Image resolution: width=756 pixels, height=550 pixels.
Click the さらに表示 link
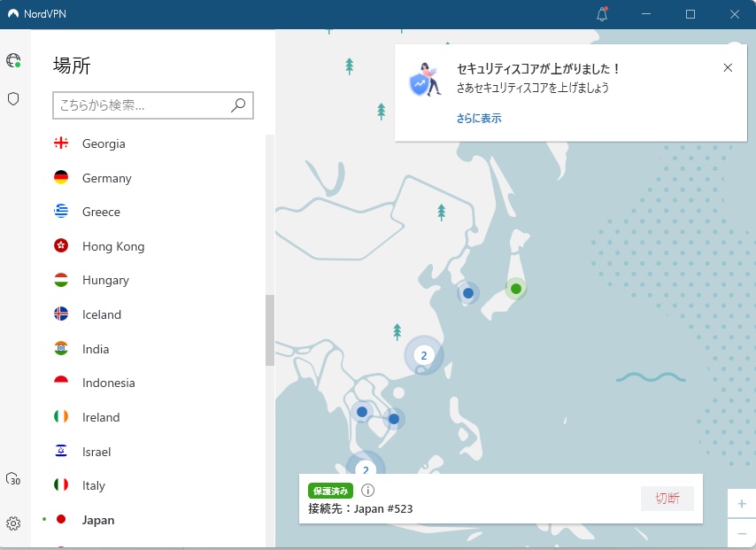coord(479,118)
